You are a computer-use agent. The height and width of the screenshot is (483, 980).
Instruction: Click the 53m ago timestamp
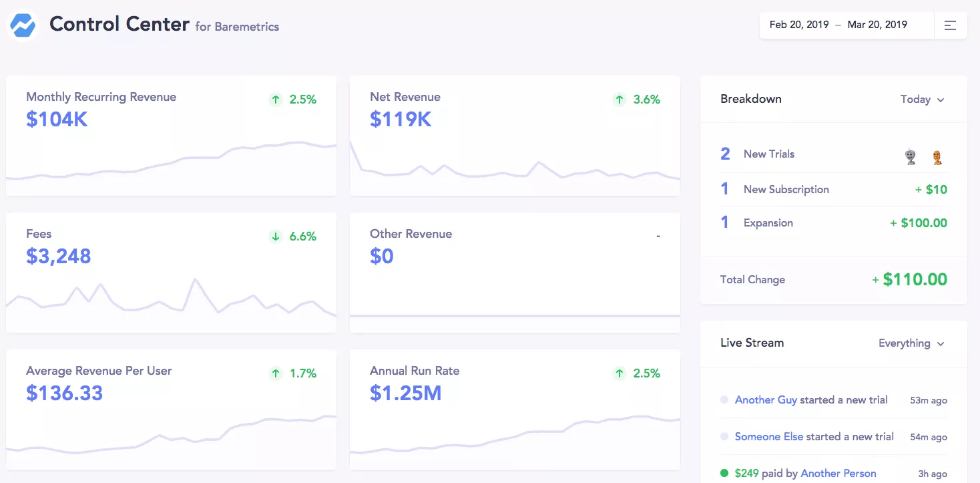coord(929,401)
